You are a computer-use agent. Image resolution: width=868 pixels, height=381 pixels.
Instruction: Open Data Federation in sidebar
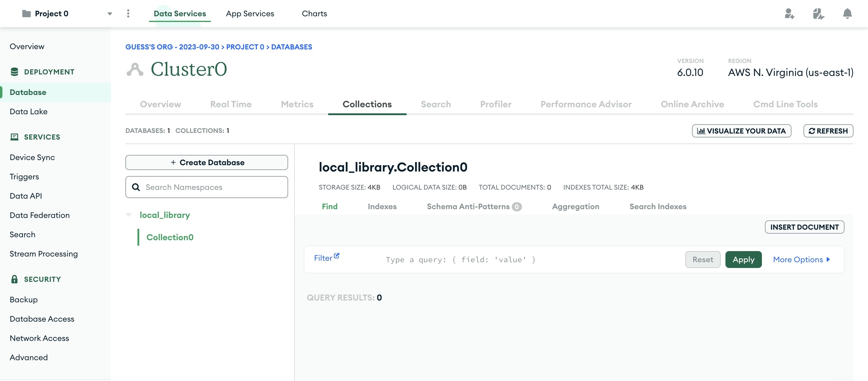(x=40, y=215)
